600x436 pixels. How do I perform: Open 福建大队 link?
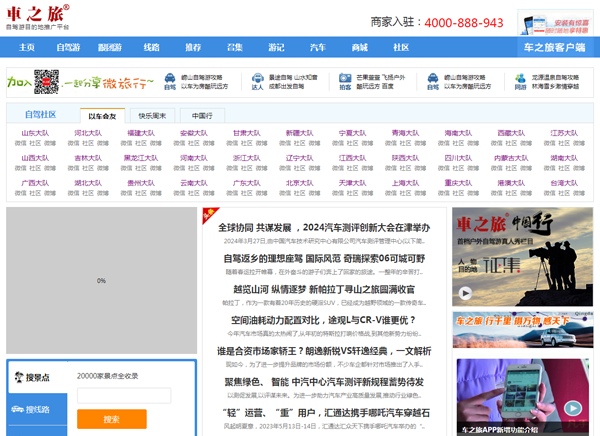pyautogui.click(x=141, y=133)
